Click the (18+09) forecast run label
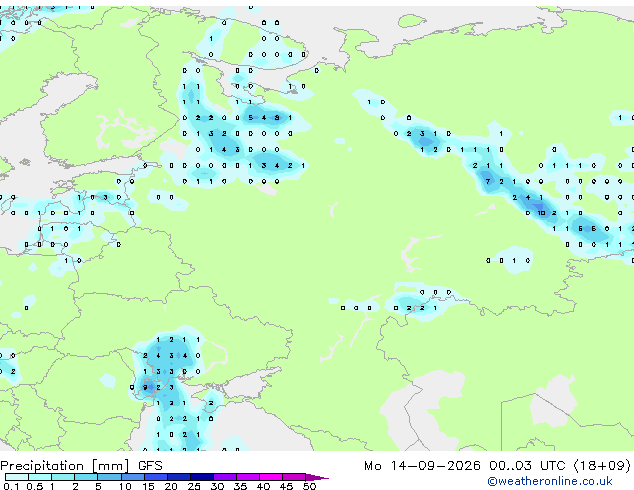Screen dimensions: 634x490 tap(602, 466)
